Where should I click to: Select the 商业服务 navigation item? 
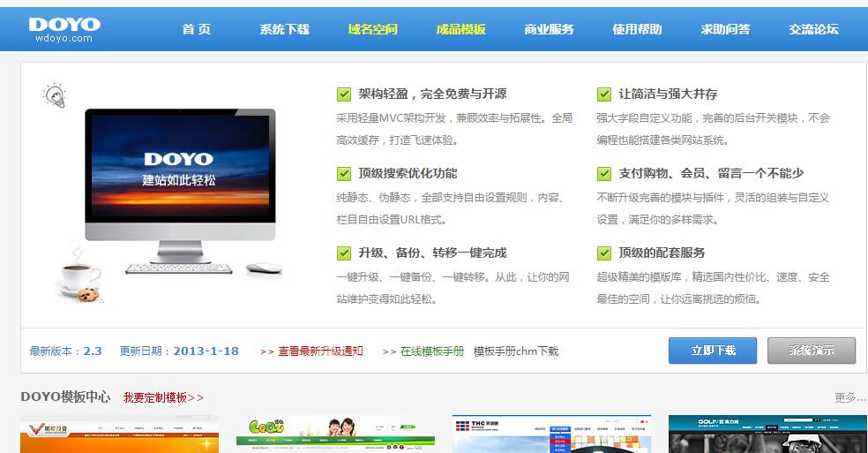(549, 29)
